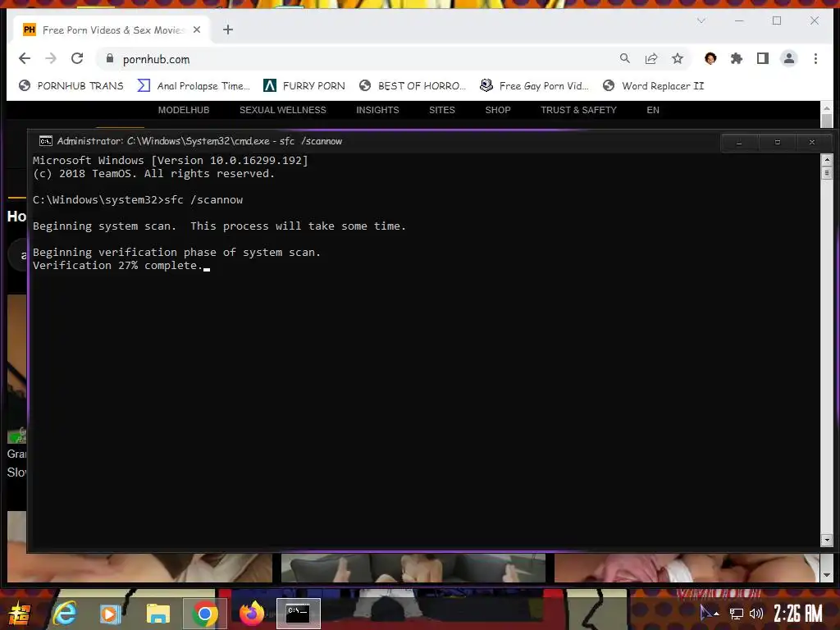Image resolution: width=840 pixels, height=630 pixels.
Task: Open the volume tray icon
Action: (756, 614)
